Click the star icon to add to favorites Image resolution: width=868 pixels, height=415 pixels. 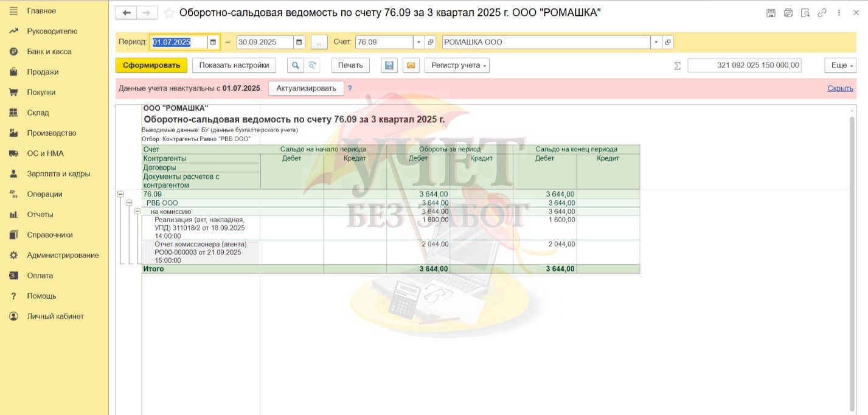pyautogui.click(x=169, y=13)
